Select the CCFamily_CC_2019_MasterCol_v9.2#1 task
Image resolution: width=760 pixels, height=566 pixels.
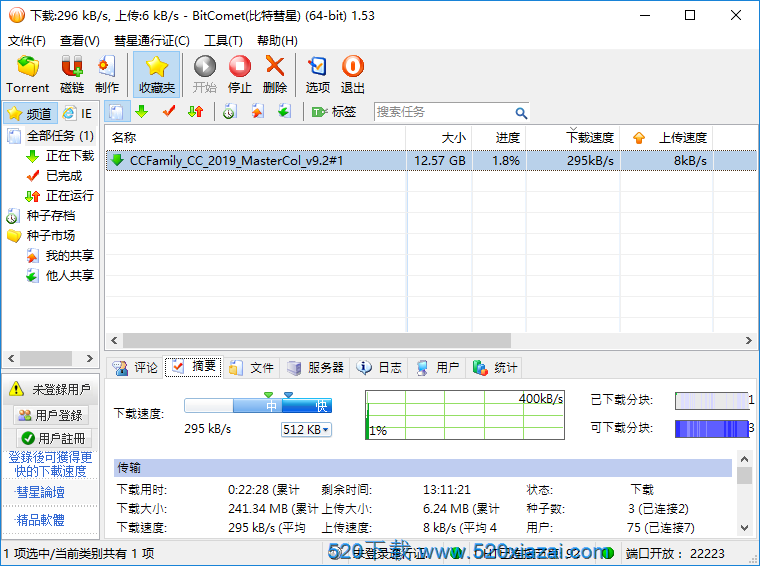[431, 160]
